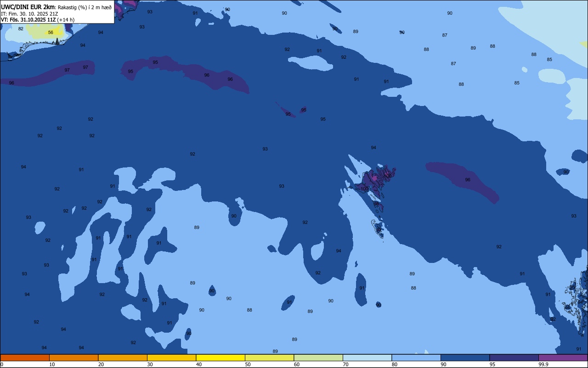This screenshot has width=588, height=368.
Task: Pick the 30–40 golden legend swatch
Action: [171, 357]
